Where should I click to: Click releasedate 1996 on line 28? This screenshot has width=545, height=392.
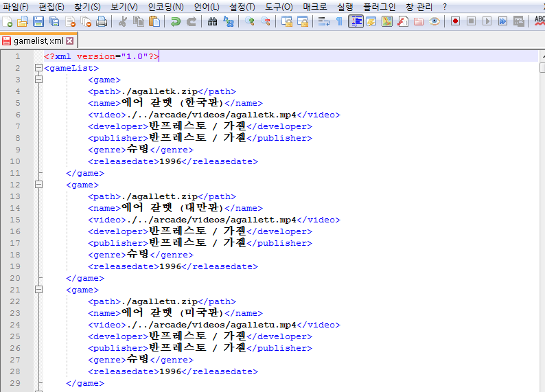(170, 371)
